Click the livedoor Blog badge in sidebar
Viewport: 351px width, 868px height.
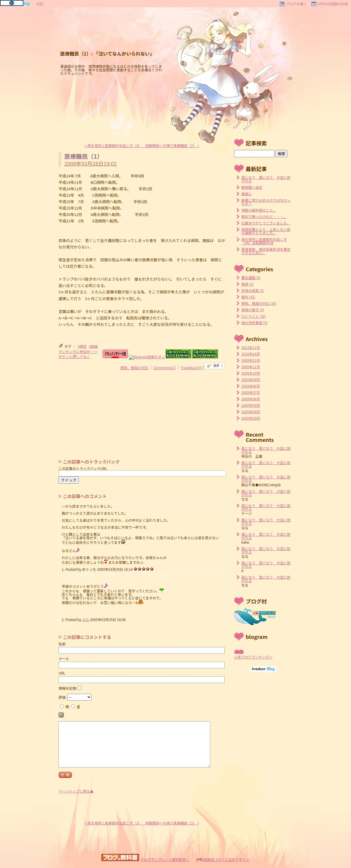click(x=263, y=669)
